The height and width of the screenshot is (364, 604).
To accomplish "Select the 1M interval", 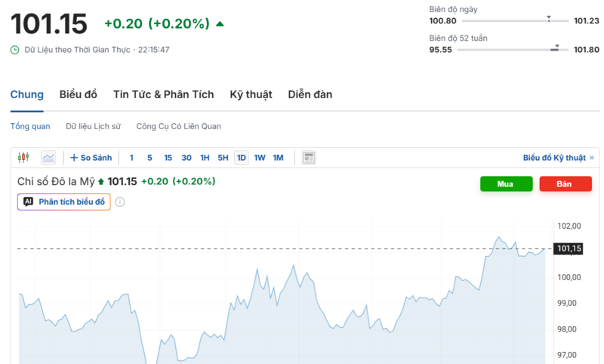I will tap(278, 158).
